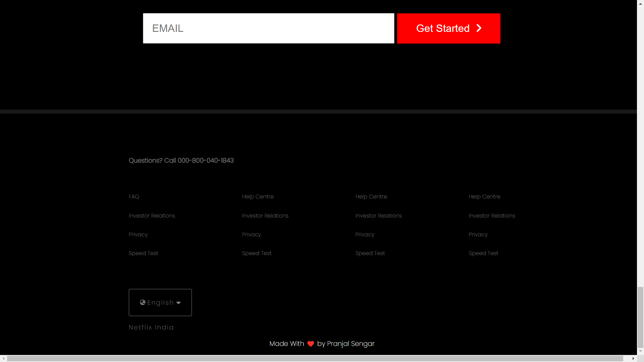The height and width of the screenshot is (362, 644).
Task: Click inside the EMAIL input field
Action: [x=268, y=28]
